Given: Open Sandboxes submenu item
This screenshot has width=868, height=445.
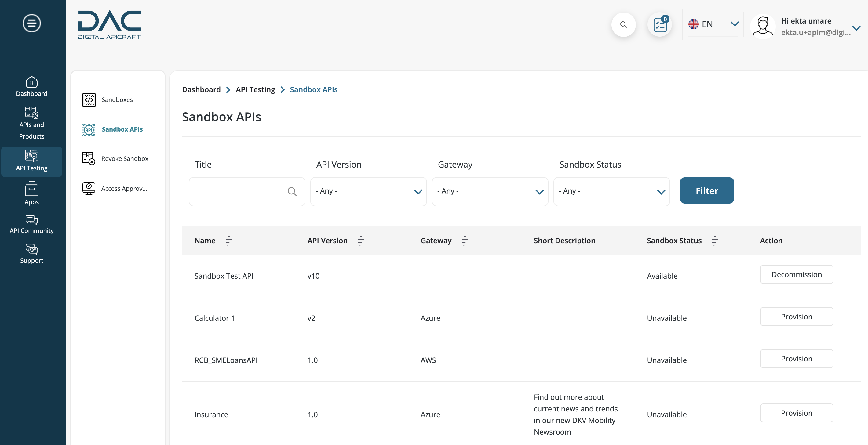Looking at the screenshot, I should tap(117, 99).
